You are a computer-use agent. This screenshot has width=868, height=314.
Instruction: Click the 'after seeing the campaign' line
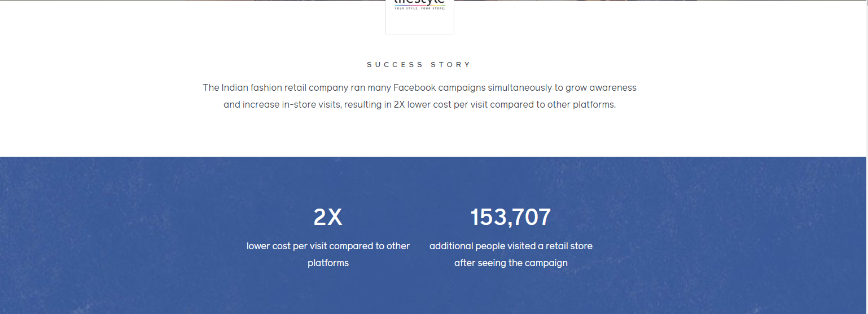tap(511, 263)
